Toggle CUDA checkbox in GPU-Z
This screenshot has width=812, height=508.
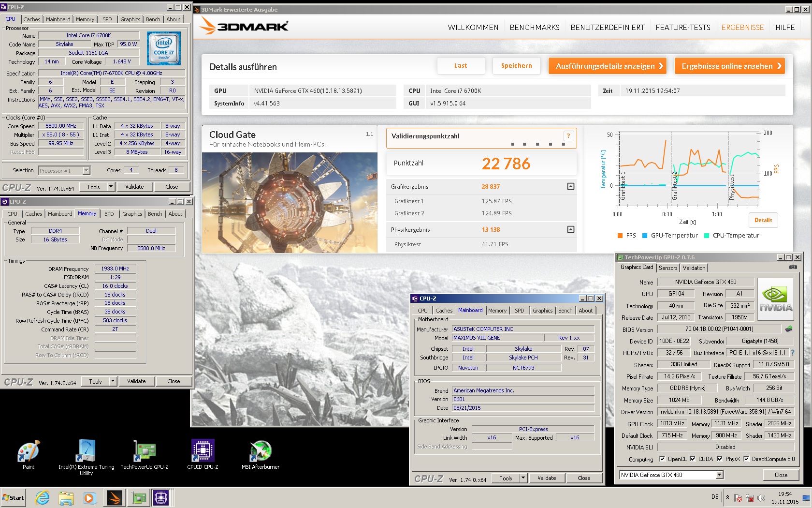[x=693, y=459]
